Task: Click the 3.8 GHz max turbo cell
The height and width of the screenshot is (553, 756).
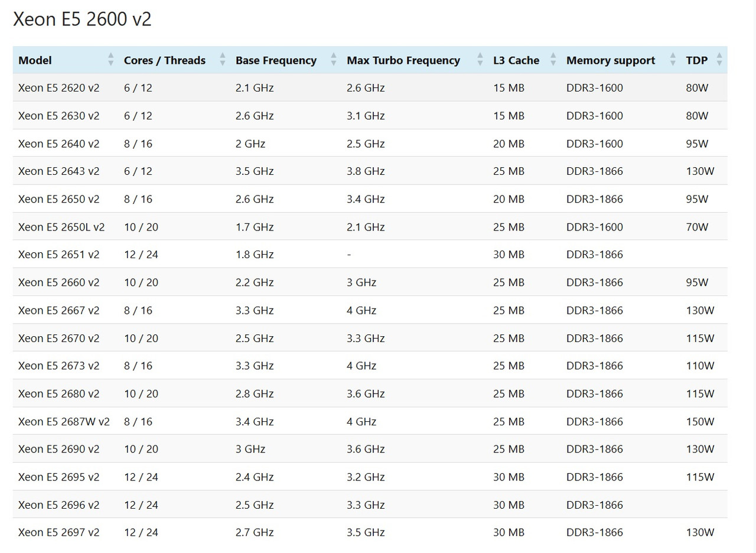Action: [366, 171]
